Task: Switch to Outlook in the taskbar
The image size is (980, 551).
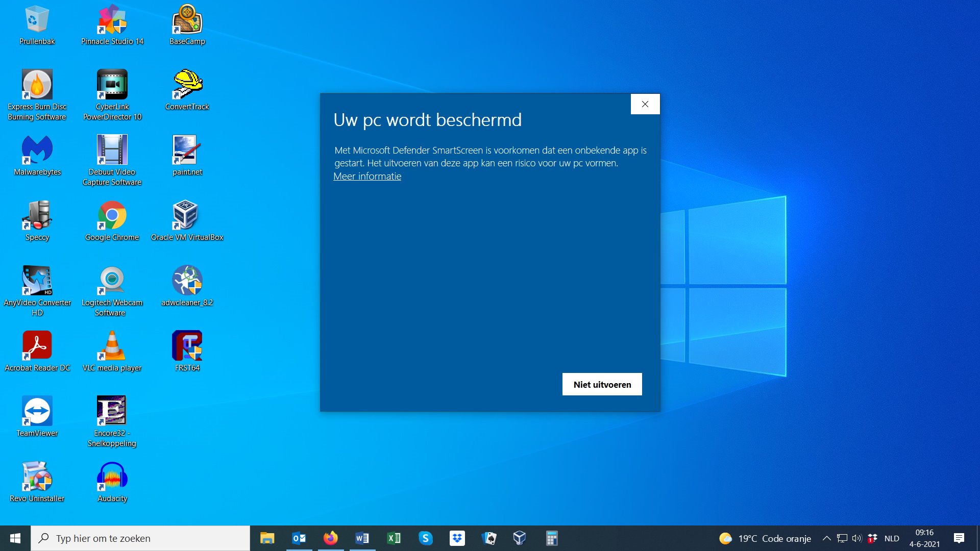Action: pyautogui.click(x=299, y=538)
